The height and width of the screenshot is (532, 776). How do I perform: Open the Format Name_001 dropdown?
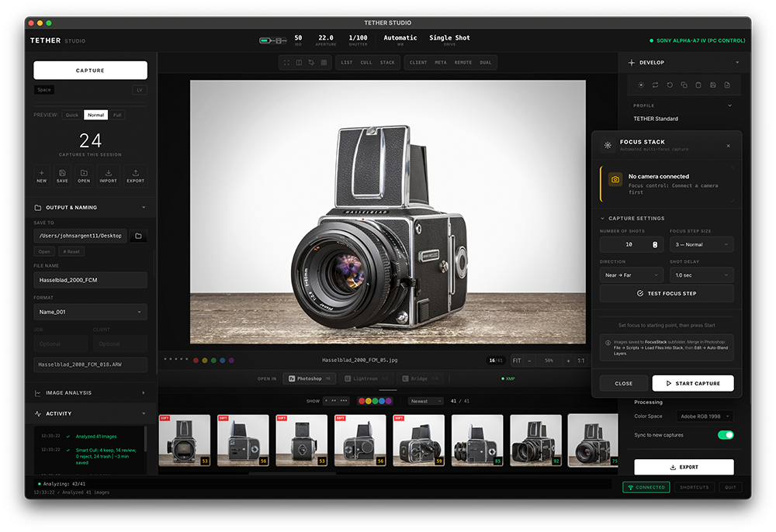90,312
